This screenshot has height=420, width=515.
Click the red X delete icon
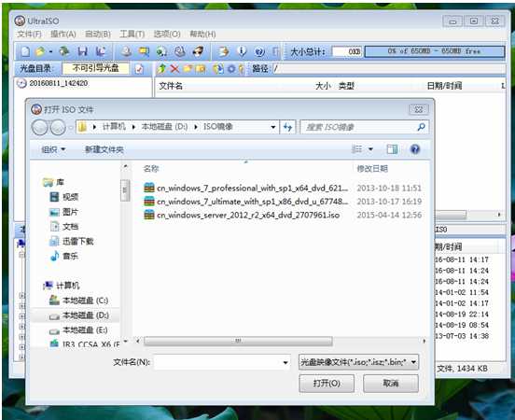click(x=174, y=69)
